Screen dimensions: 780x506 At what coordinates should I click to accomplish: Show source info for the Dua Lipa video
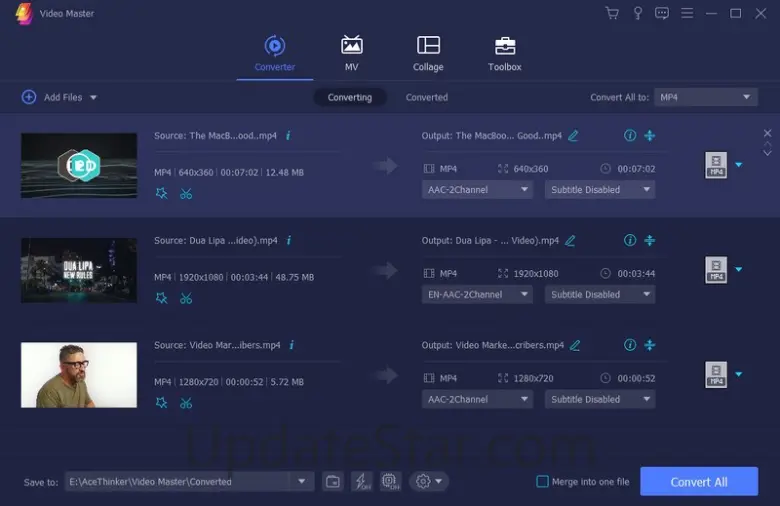click(x=289, y=241)
